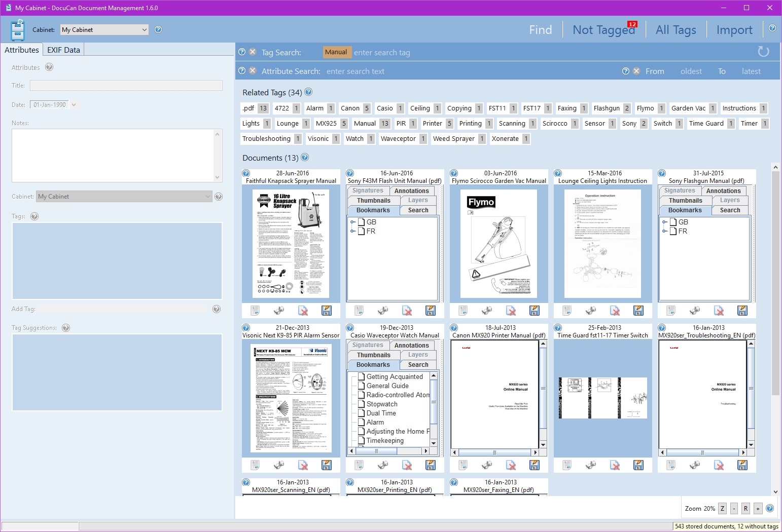Select the Flashgun related tag

click(x=612, y=108)
